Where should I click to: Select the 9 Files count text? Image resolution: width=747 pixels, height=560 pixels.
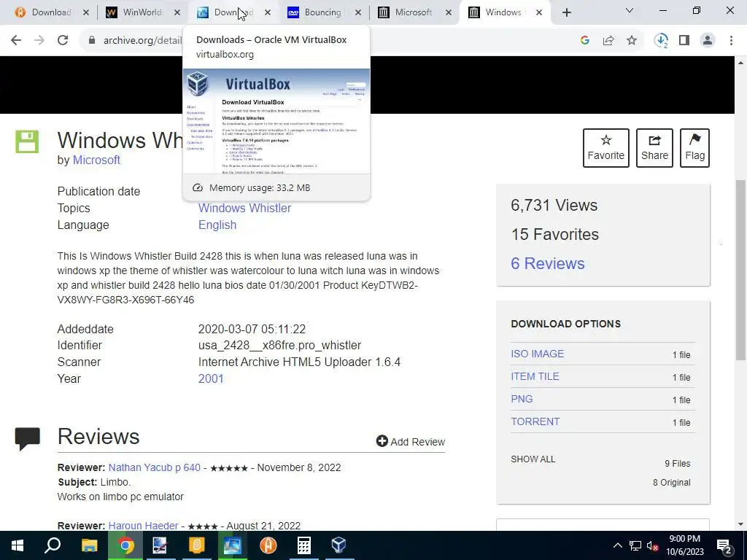pyautogui.click(x=678, y=463)
